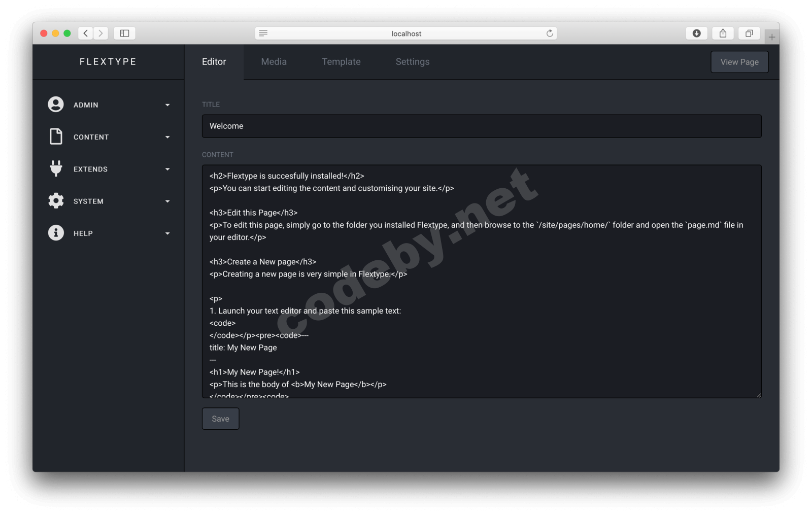The image size is (812, 515).
Task: Open the Settings tab
Action: 413,62
